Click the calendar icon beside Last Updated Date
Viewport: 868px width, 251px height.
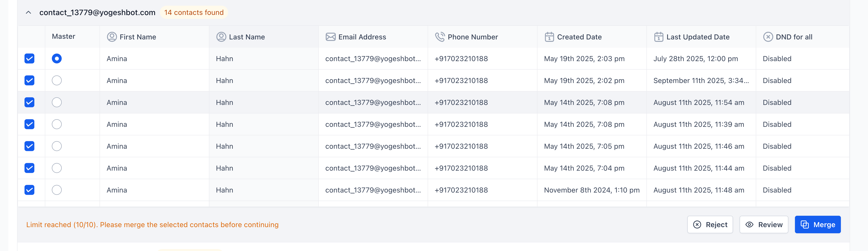click(x=658, y=37)
